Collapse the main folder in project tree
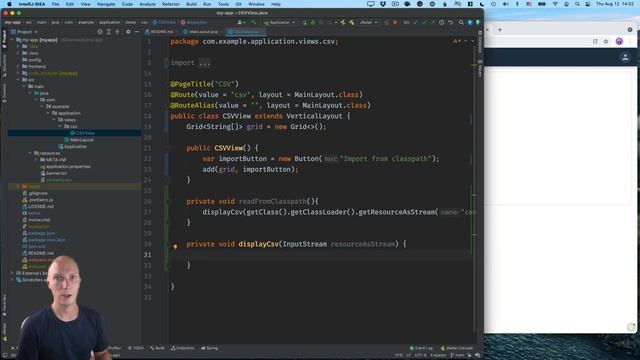The width and height of the screenshot is (640, 360). click(24, 87)
